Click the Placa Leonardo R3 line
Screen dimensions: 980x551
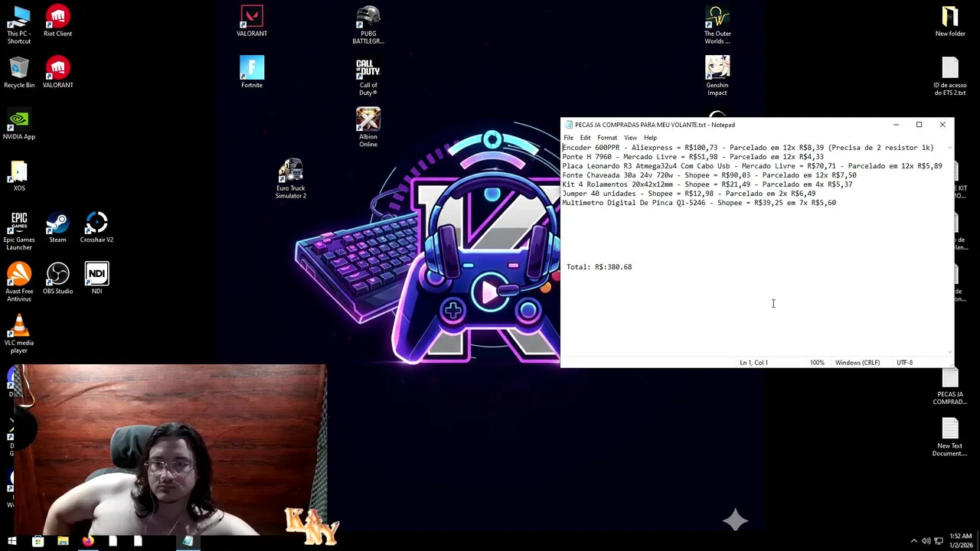coord(753,166)
